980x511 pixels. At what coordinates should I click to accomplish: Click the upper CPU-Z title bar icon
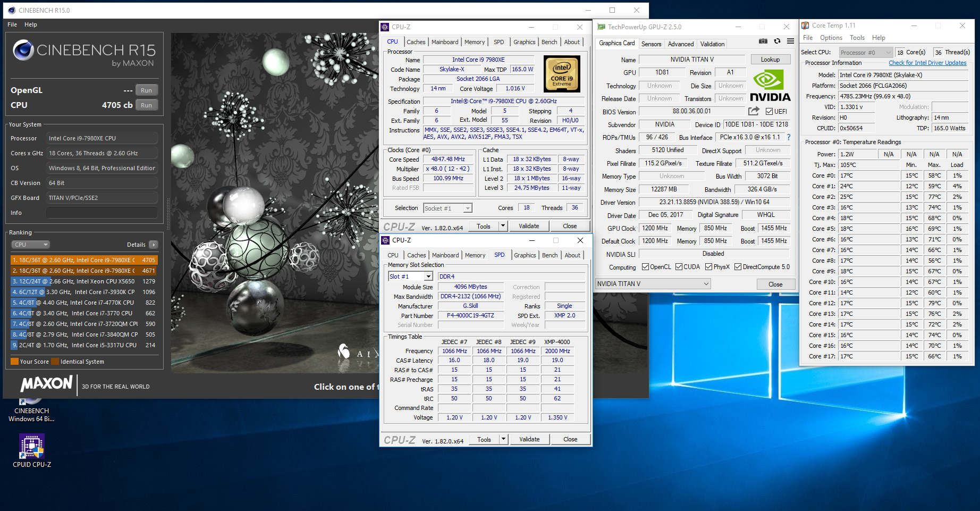pos(385,27)
